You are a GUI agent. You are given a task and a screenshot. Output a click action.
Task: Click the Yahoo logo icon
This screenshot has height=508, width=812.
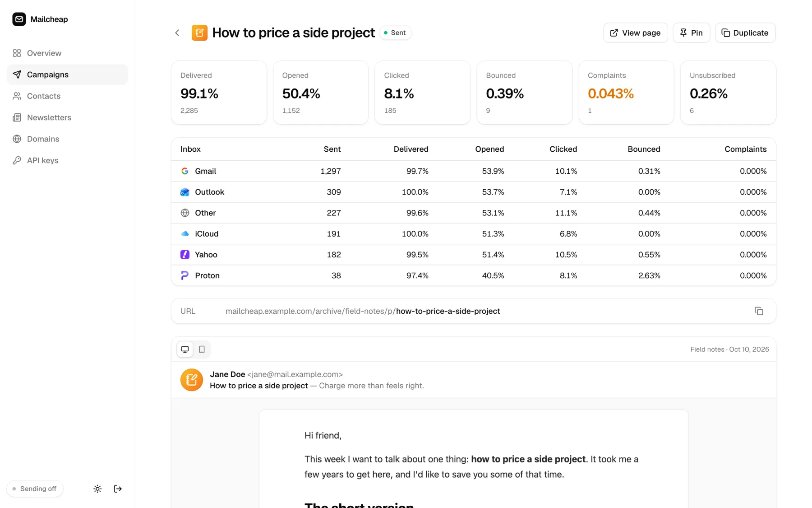pos(185,255)
